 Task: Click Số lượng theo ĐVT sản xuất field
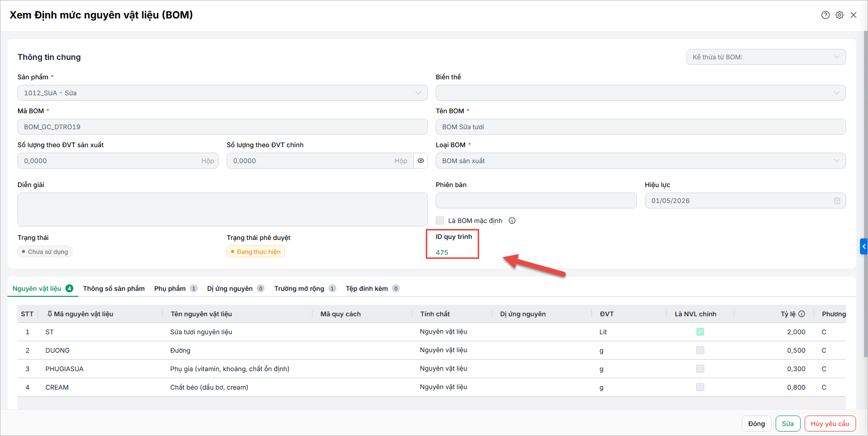pyautogui.click(x=118, y=161)
